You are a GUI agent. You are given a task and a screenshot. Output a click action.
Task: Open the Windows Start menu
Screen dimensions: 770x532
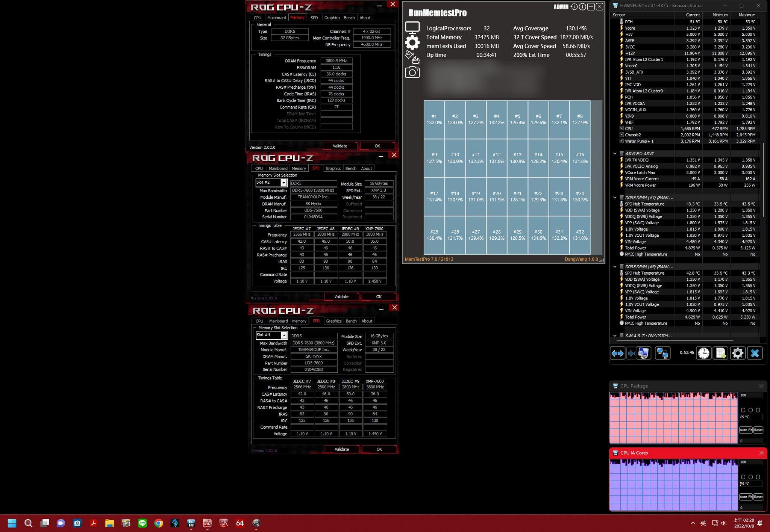coord(12,523)
